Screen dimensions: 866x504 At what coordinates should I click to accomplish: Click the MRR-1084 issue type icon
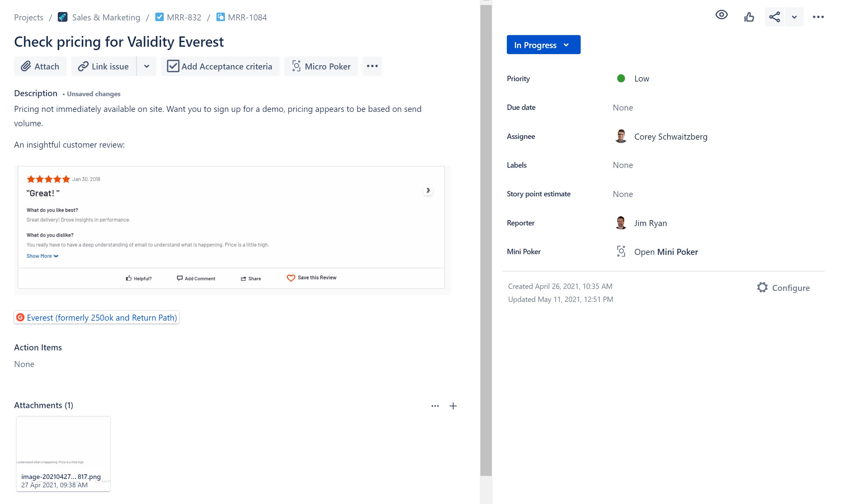(x=221, y=17)
